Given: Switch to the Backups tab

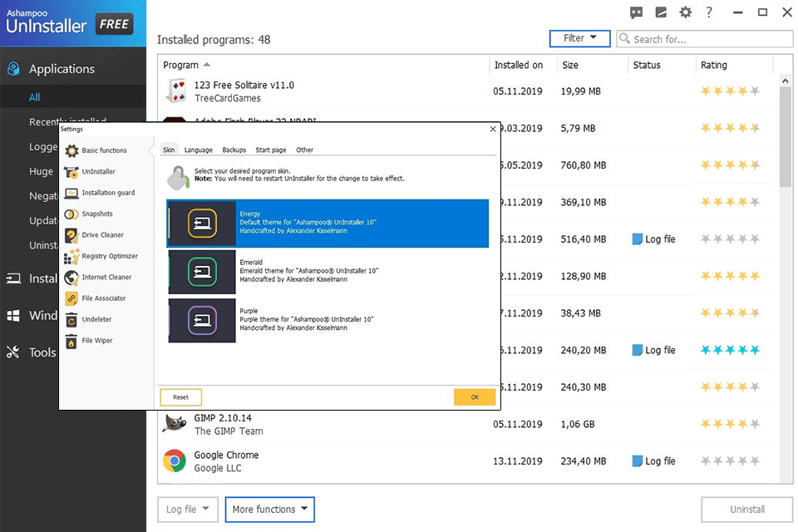Looking at the screenshot, I should tap(235, 150).
